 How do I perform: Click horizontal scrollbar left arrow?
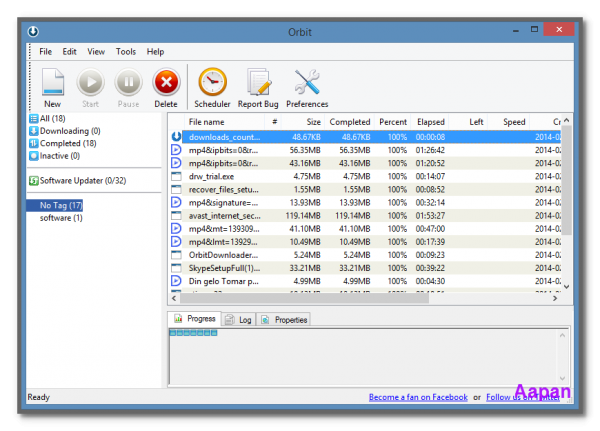(x=174, y=298)
